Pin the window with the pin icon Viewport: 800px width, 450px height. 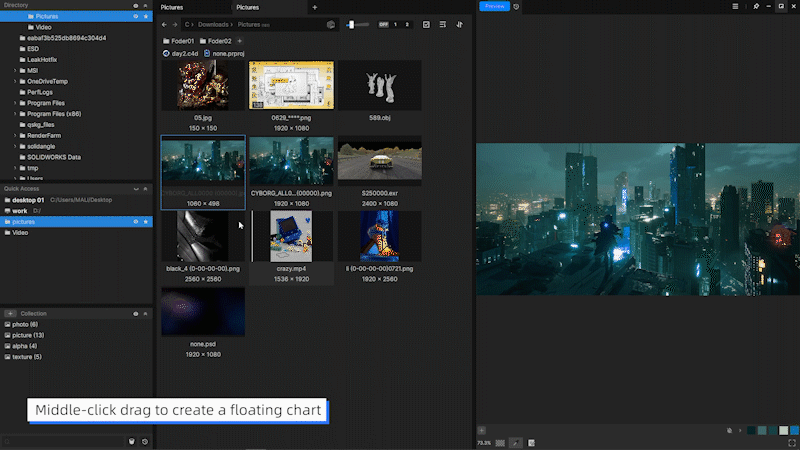[x=756, y=6]
